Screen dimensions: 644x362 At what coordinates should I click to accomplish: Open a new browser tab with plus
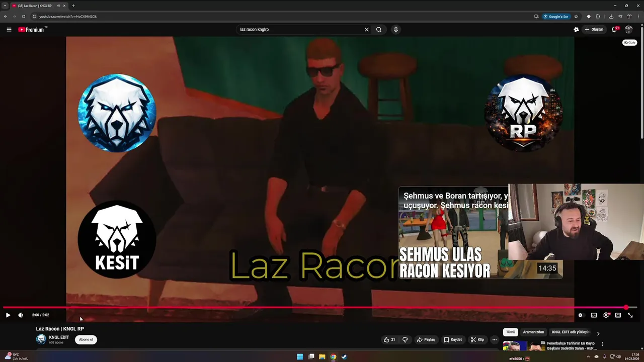click(73, 6)
